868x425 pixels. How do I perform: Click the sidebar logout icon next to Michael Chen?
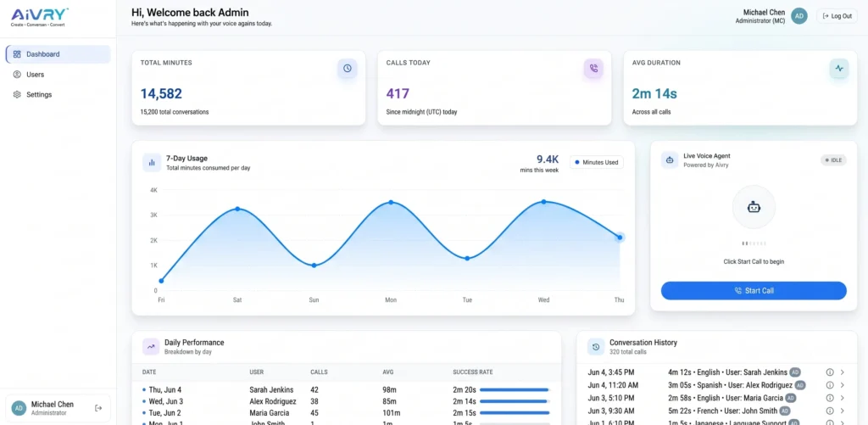tap(98, 408)
